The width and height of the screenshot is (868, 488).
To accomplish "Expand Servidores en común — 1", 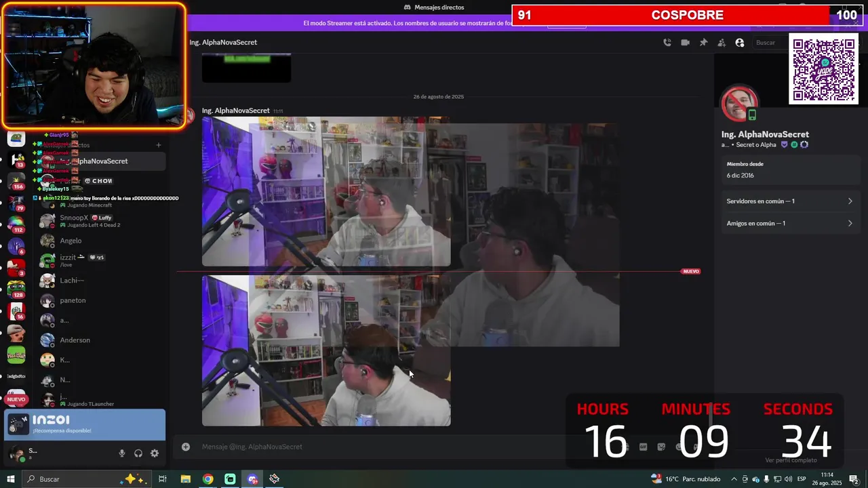I will click(x=789, y=201).
